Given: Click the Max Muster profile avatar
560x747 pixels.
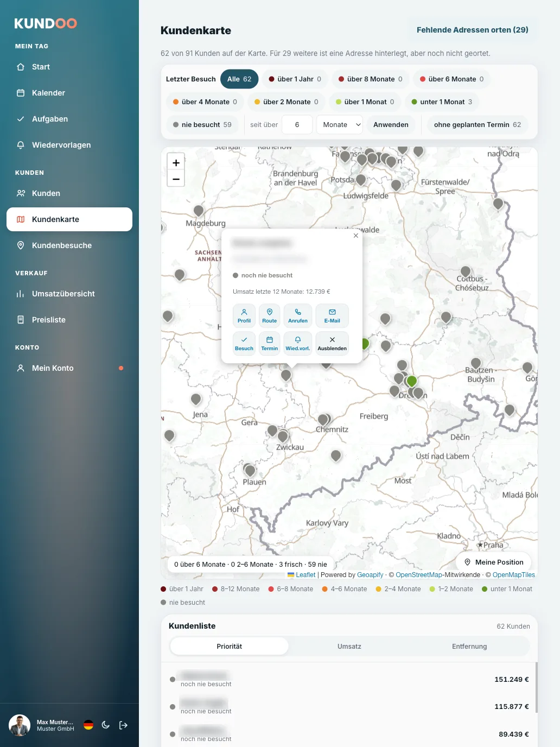Looking at the screenshot, I should [x=20, y=725].
